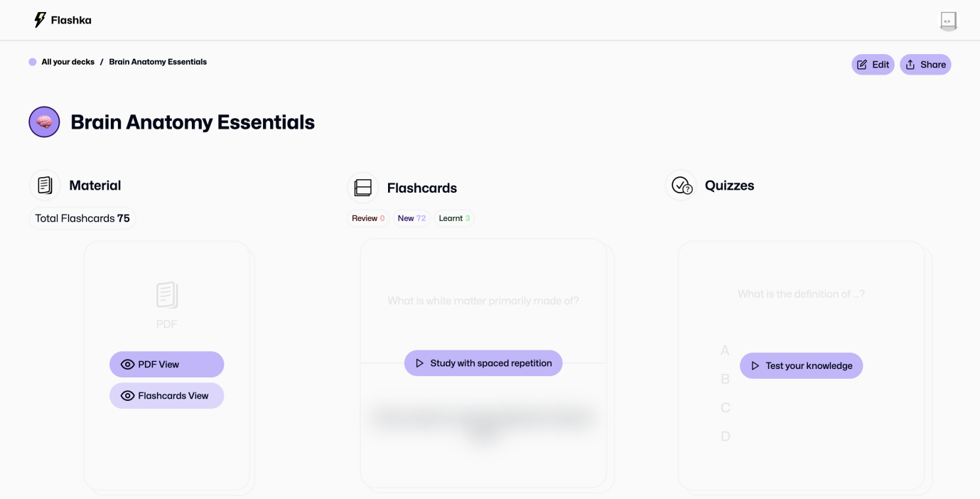The width and height of the screenshot is (980, 499).
Task: Select the Review count badge
Action: pyautogui.click(x=368, y=218)
